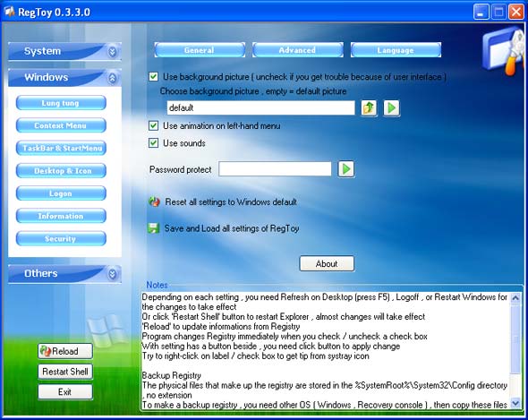Click the 'Password protect' label
The image size is (528, 420).
(181, 169)
